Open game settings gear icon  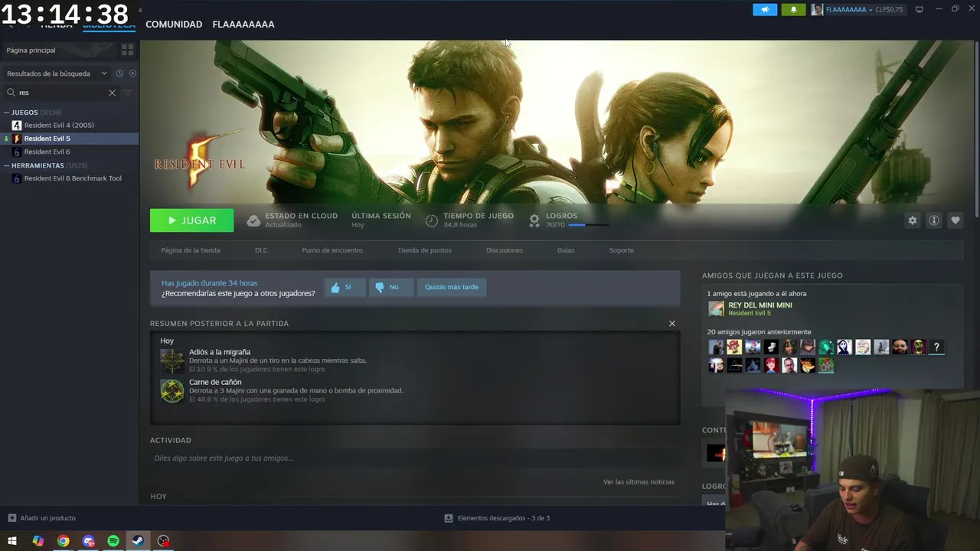point(912,220)
